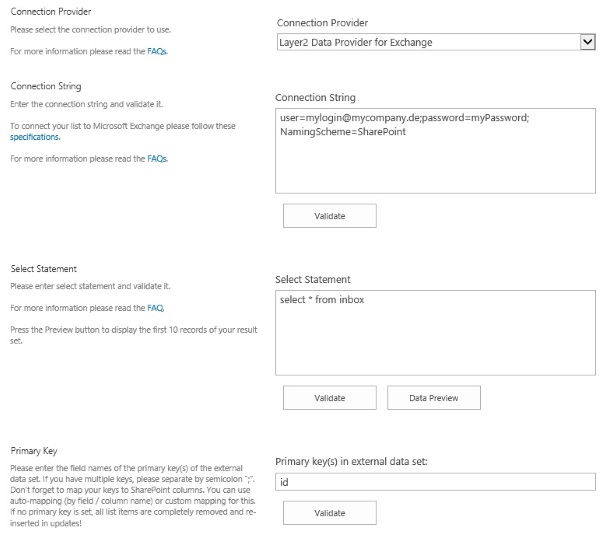600x535 pixels.
Task: Click the 'Primary Key' section heading
Action: point(33,450)
